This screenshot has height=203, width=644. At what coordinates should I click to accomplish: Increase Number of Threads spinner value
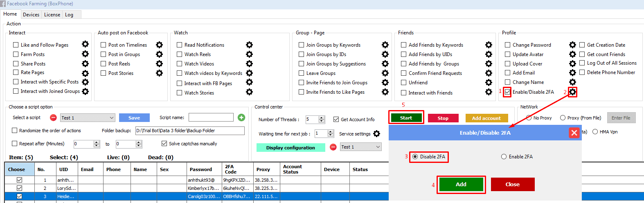pos(322,118)
